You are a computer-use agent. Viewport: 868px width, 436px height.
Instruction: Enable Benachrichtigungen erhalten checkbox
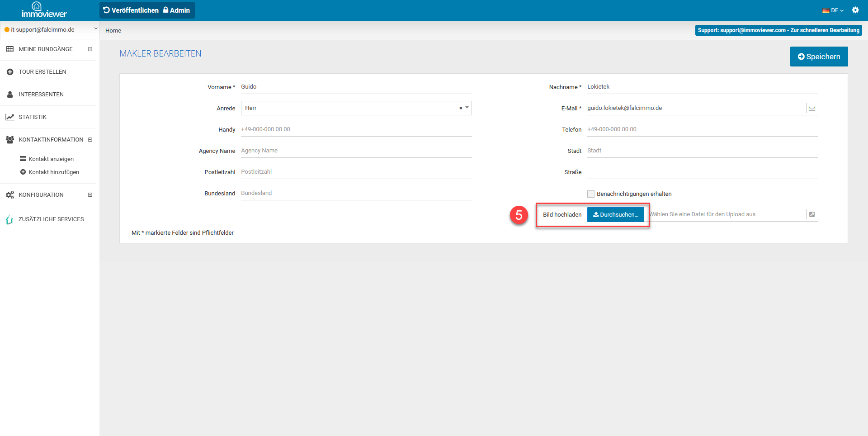[x=591, y=194]
